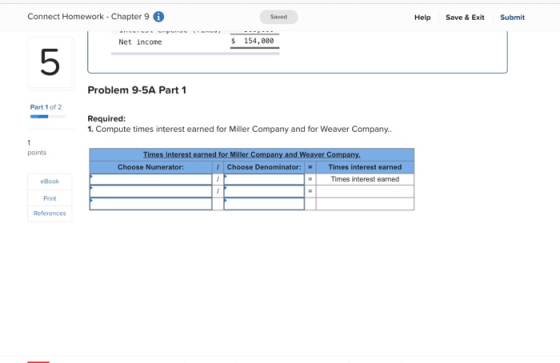Open the References link
Screen dimensions: 560x363
[50, 213]
